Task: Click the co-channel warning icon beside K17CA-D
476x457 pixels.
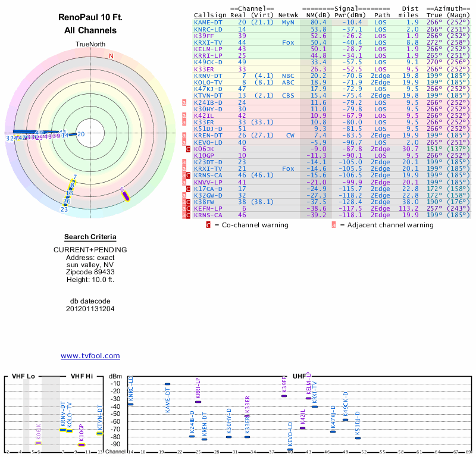Action: [189, 189]
